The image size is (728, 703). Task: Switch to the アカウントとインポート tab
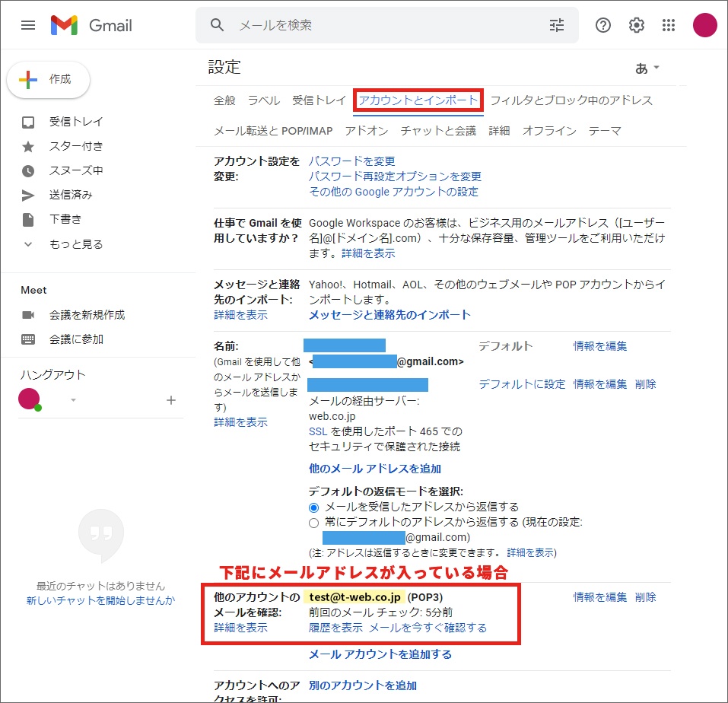[x=418, y=100]
